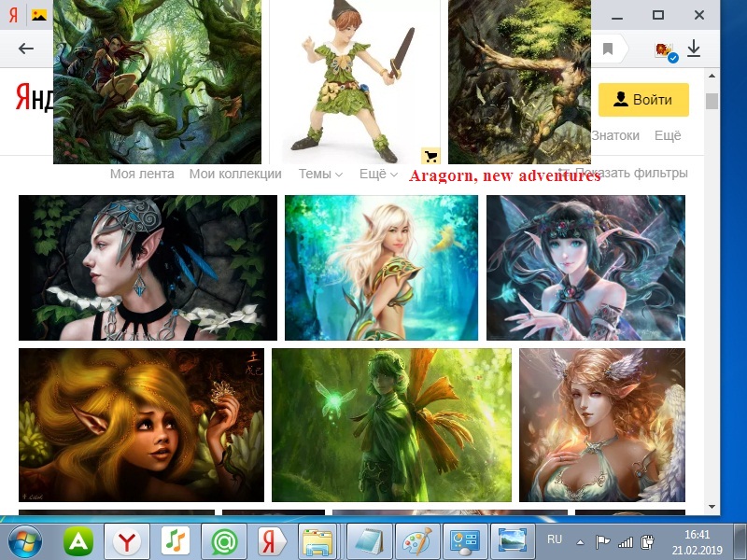Switch to Yandex Browser in the taskbar
Viewport: 747px width, 560px height.
click(x=127, y=542)
